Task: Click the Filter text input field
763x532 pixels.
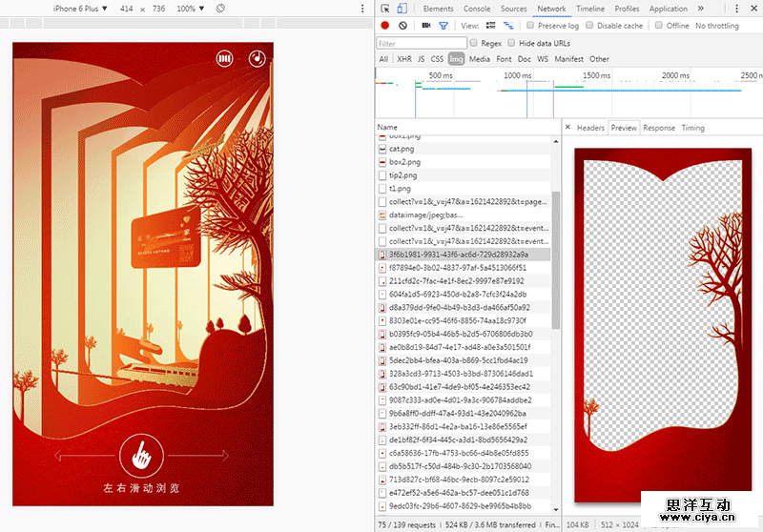Action: (421, 43)
